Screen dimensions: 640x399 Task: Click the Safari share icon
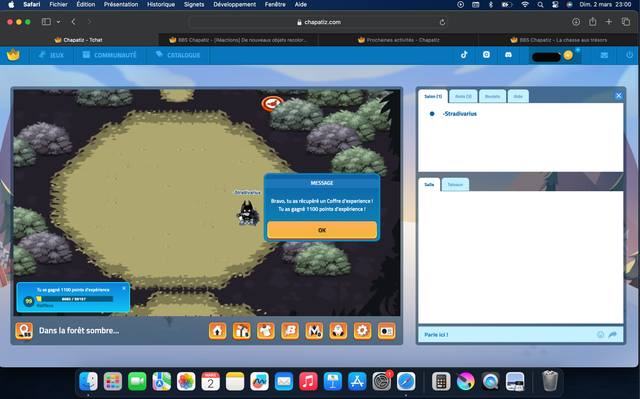point(593,22)
